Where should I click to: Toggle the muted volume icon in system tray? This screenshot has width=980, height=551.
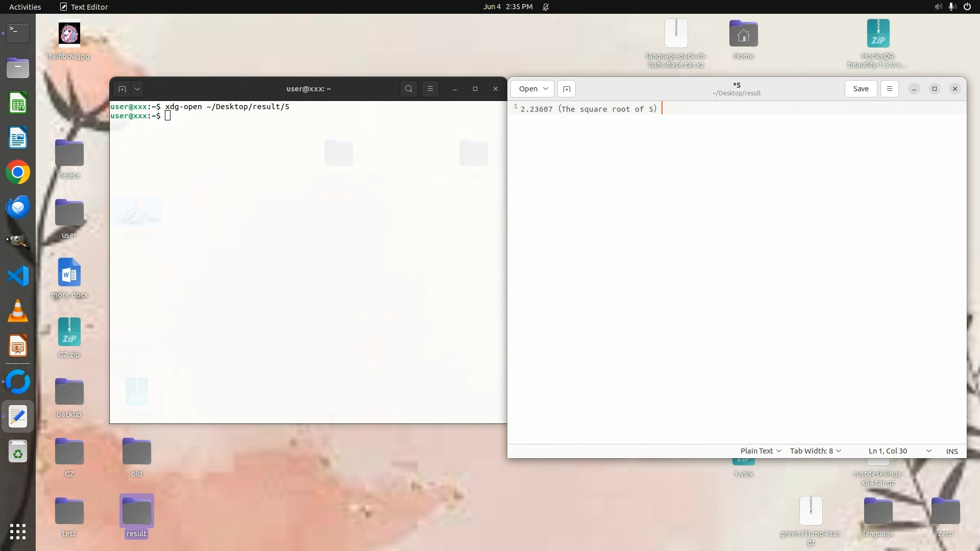(938, 7)
